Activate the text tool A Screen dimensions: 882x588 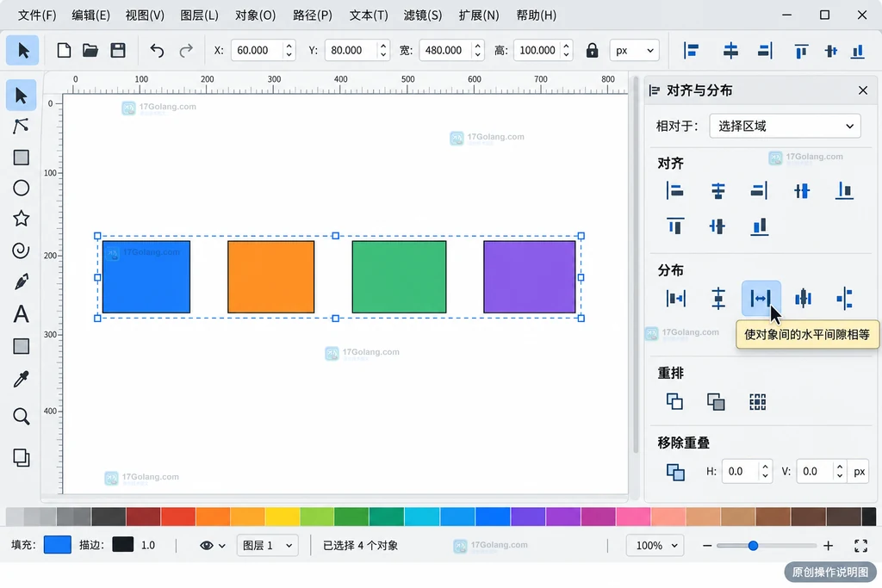tap(22, 313)
